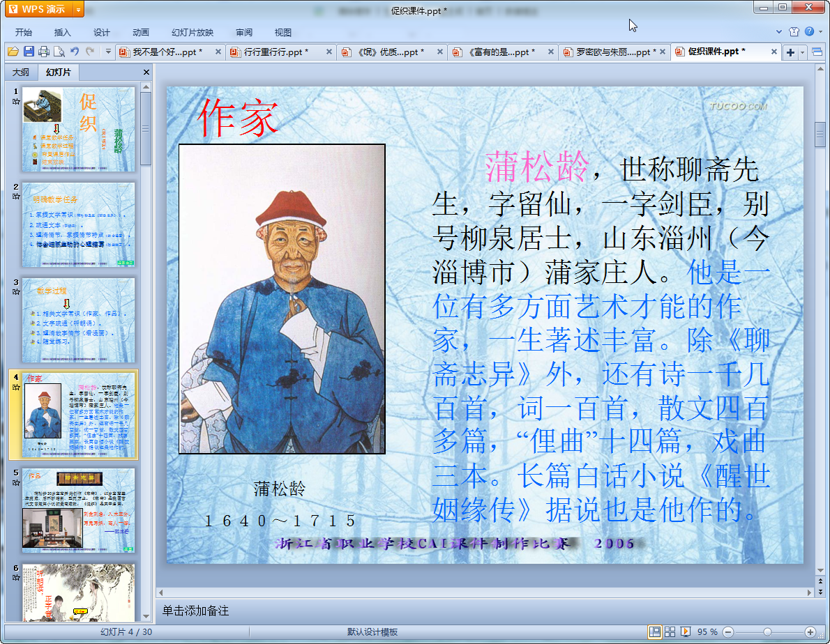This screenshot has width=830, height=644.
Task: Open the 幻灯片放映 ribbon tab
Action: [x=193, y=32]
